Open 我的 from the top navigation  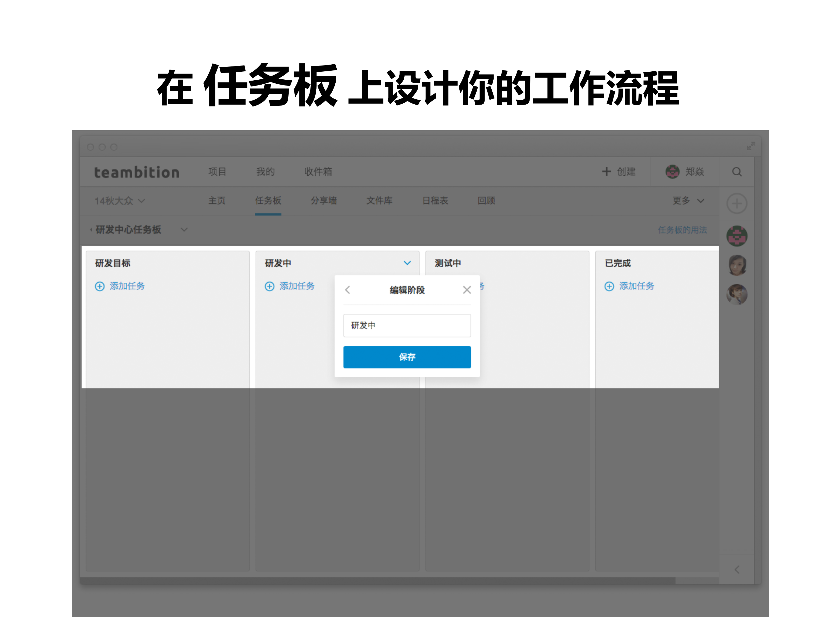click(x=265, y=172)
